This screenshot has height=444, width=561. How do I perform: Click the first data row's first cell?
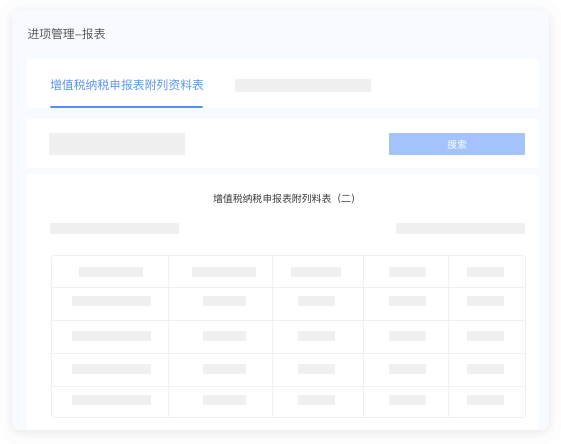click(x=110, y=304)
